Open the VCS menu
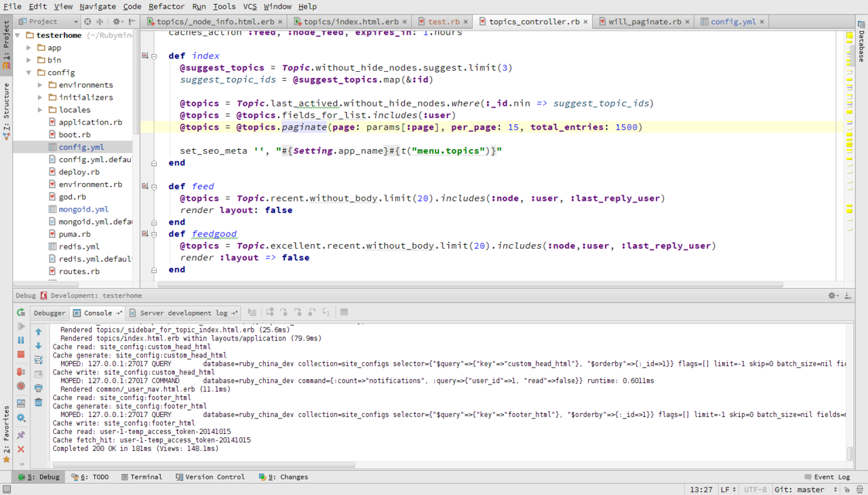This screenshot has height=495, width=868. pos(250,6)
